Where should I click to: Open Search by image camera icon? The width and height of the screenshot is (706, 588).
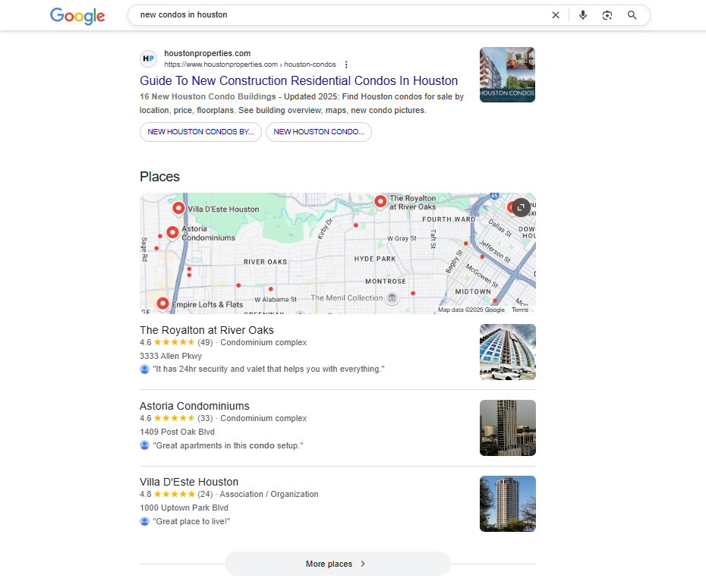(x=607, y=15)
